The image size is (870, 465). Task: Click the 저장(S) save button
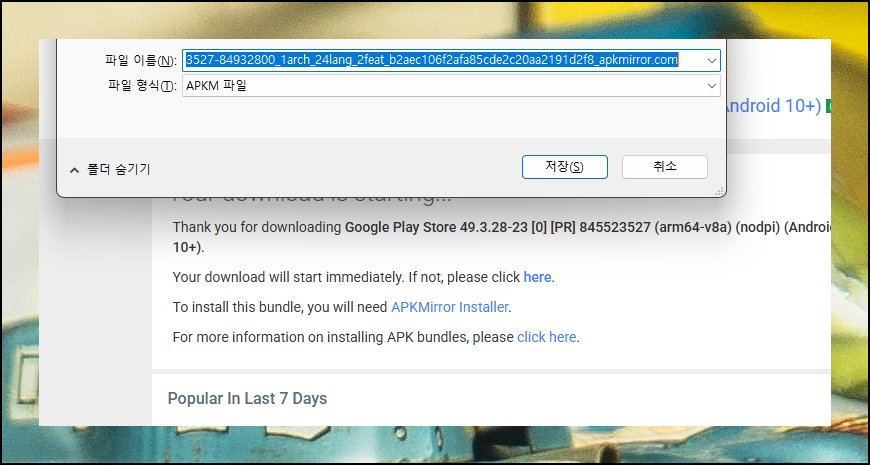click(564, 166)
